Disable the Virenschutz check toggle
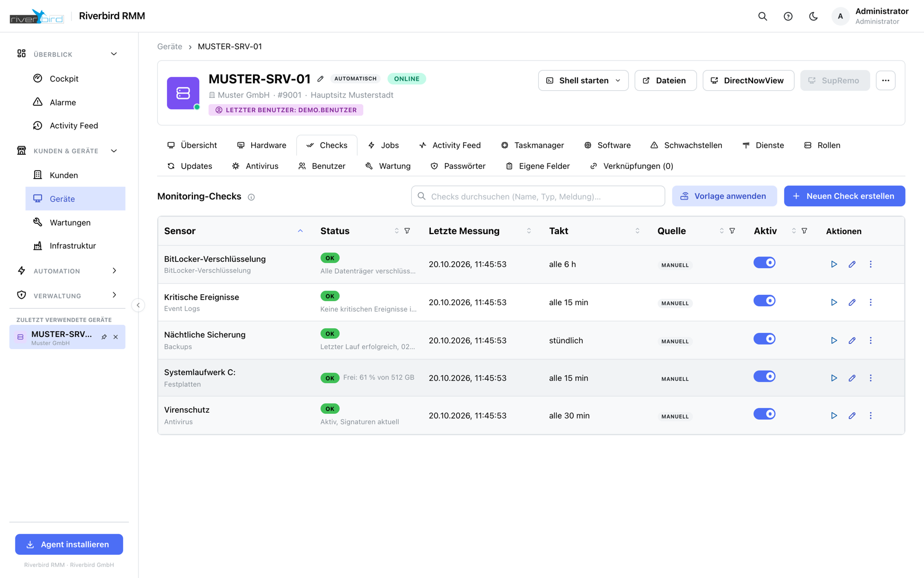Viewport: 924px width, 578px height. tap(765, 414)
